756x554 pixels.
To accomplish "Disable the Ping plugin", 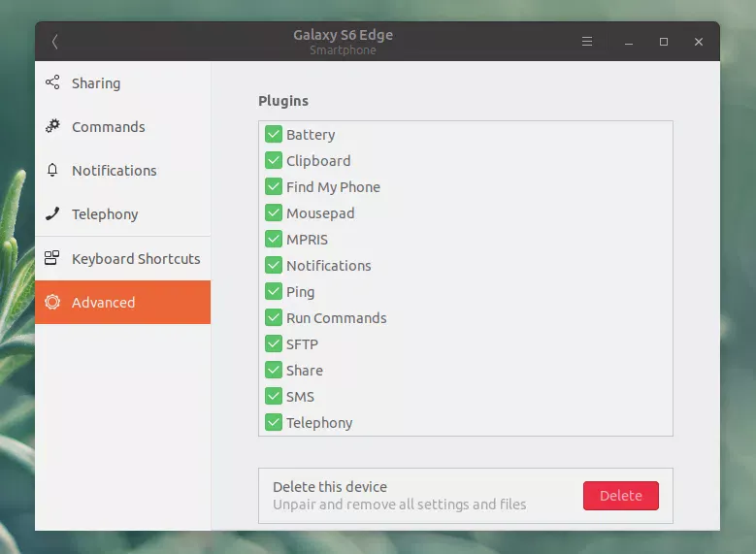I will 274,291.
